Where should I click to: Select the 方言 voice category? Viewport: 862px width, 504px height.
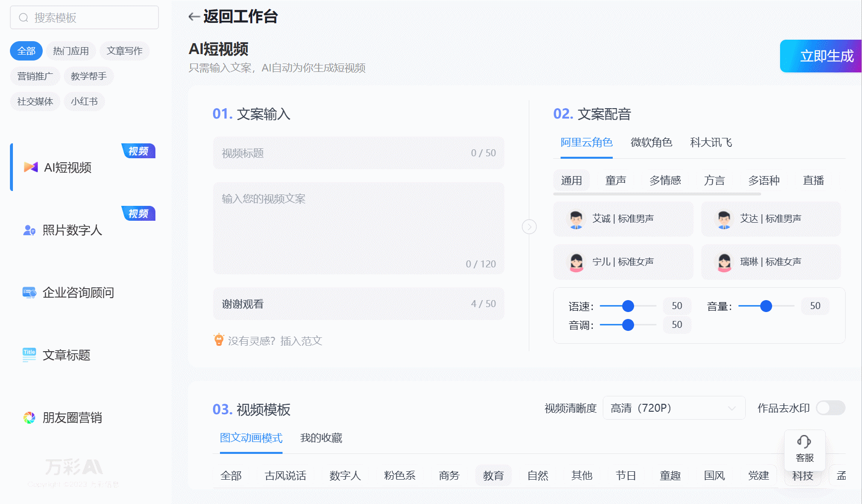[x=715, y=181]
